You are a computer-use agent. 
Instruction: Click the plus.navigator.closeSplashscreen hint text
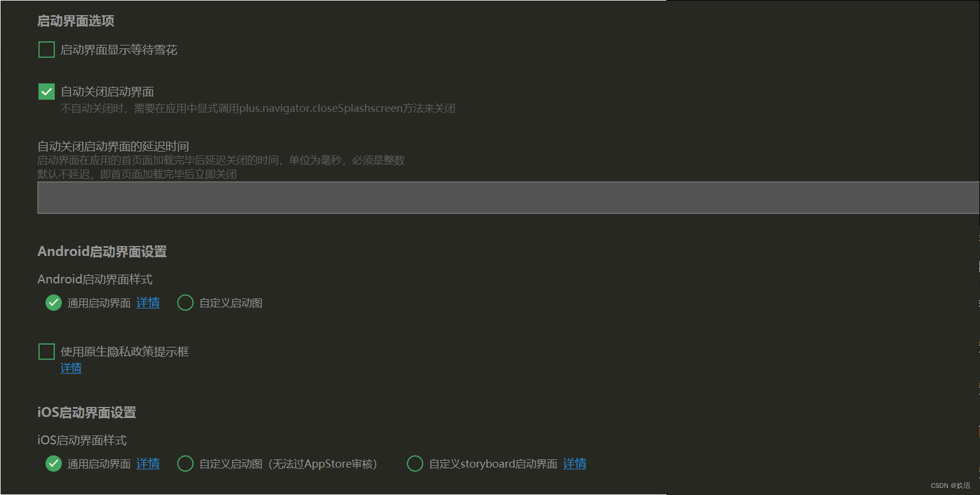258,108
